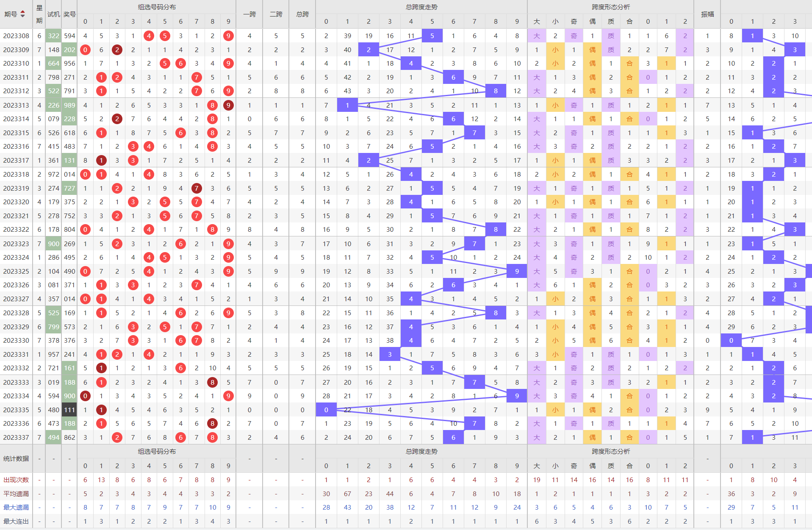
Task: Sort by 期号 using the arrow icon
Action: (23, 14)
